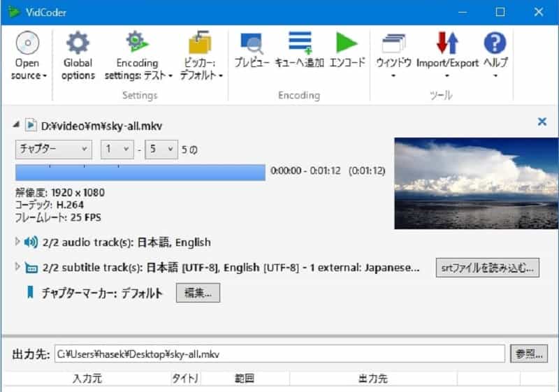Click the 範囲 column header
This screenshot has height=392, width=559.
(x=245, y=378)
